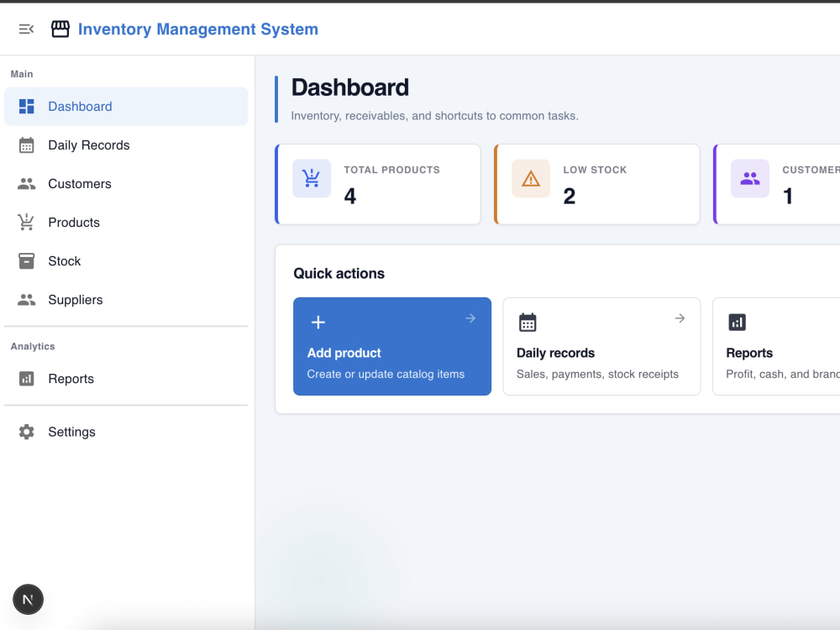Click the Reports quick action title
The width and height of the screenshot is (840, 630).
click(x=749, y=353)
